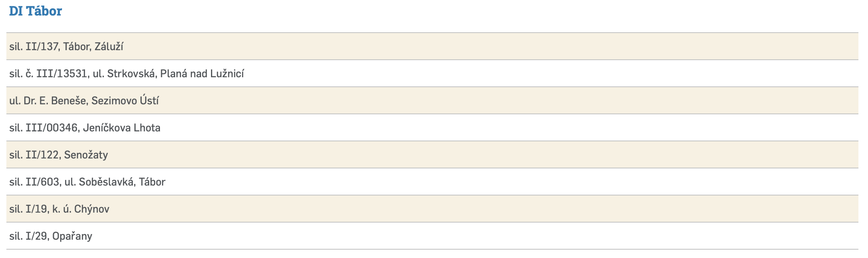
Task: Select the sil. I/29 road number
Action: [29, 236]
